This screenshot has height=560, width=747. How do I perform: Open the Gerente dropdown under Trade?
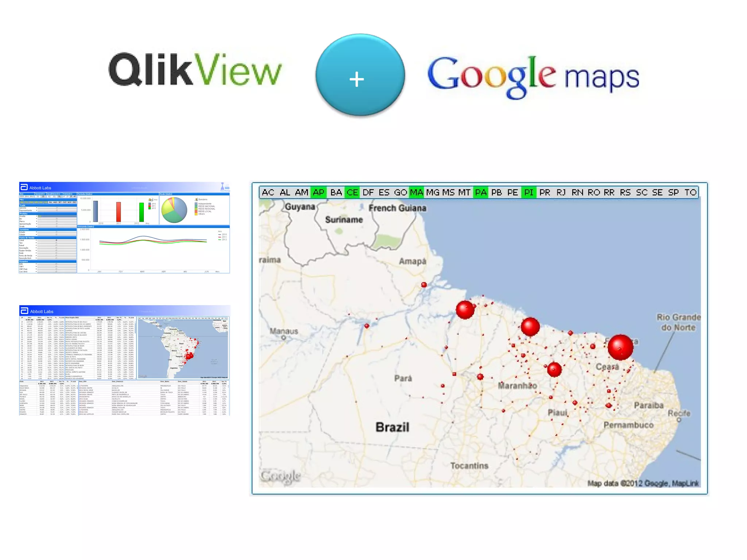(x=36, y=208)
